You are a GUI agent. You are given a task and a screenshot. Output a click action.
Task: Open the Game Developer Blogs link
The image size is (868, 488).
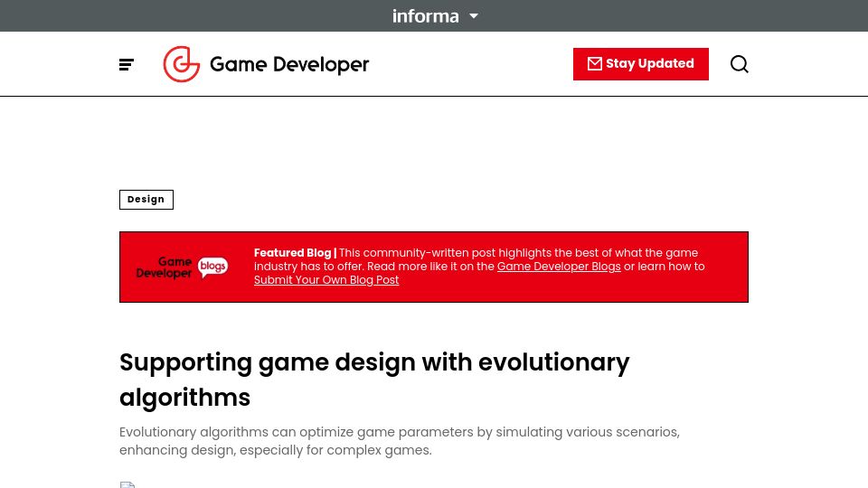tap(559, 266)
